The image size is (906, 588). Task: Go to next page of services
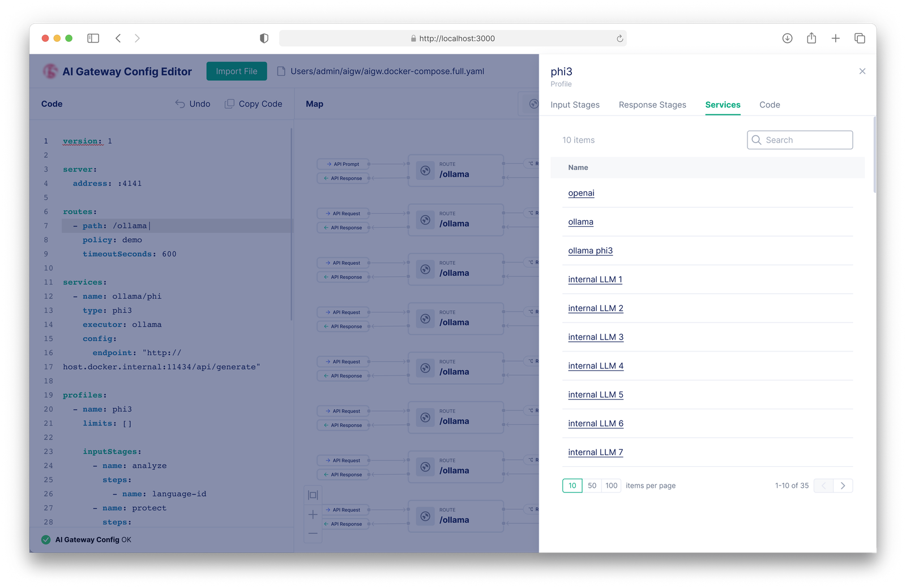coord(843,486)
